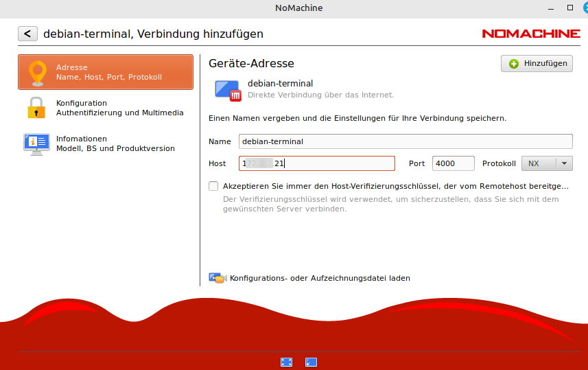Click the orange location pin Adresse icon
Image resolution: width=588 pixels, height=370 pixels.
[x=36, y=73]
